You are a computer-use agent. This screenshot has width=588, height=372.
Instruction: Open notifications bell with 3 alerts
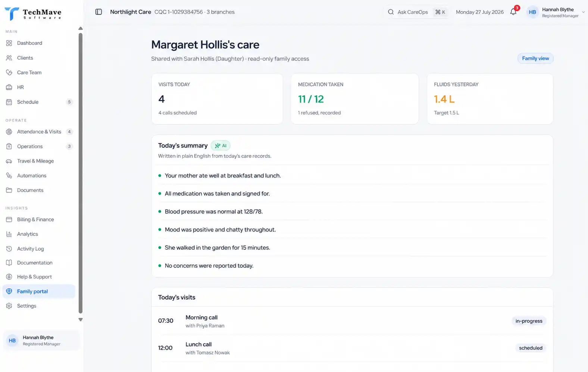[x=514, y=12]
